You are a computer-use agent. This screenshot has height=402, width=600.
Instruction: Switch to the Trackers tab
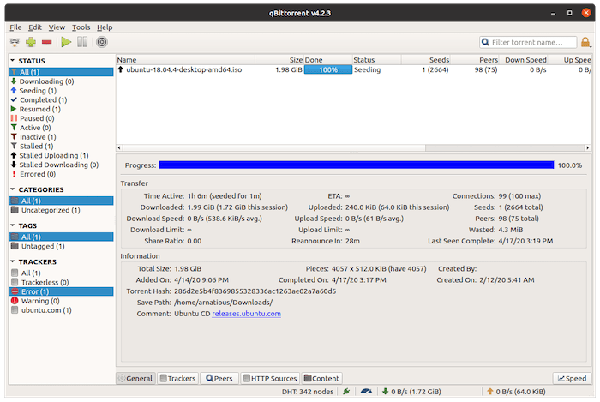click(x=178, y=378)
